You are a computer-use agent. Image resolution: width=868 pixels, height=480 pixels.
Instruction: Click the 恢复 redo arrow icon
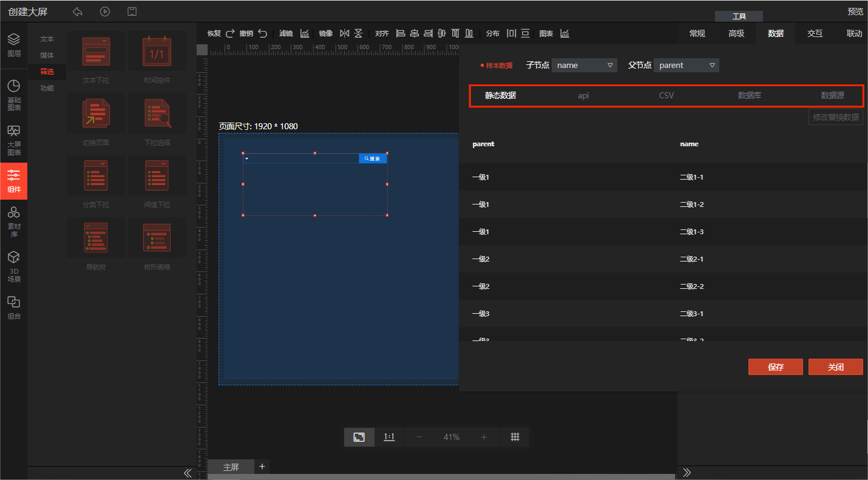tap(230, 33)
